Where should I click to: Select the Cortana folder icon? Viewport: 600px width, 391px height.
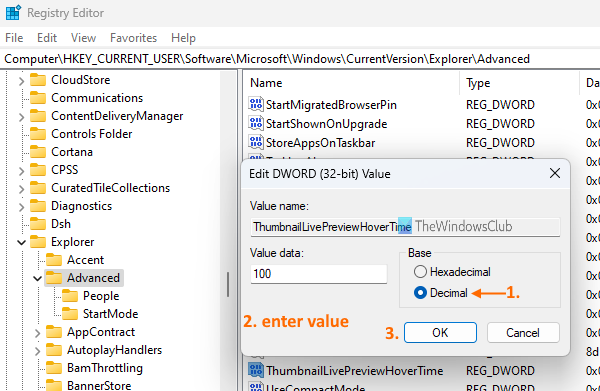38,152
